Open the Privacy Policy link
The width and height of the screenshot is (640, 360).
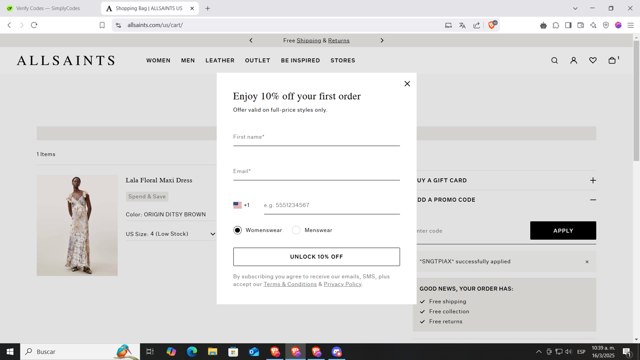pos(342,284)
